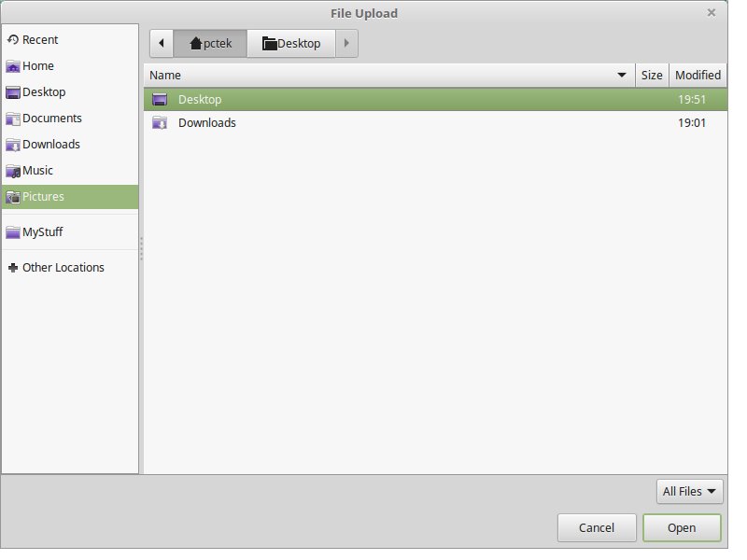Cancel the file upload dialog
747x560 pixels.
tap(597, 527)
